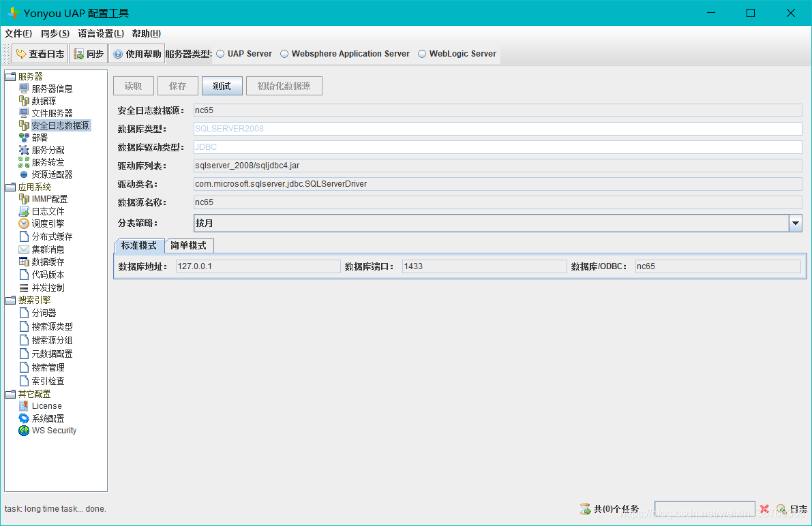Image resolution: width=812 pixels, height=526 pixels.
Task: Click the red X icon in status bar
Action: pyautogui.click(x=764, y=509)
